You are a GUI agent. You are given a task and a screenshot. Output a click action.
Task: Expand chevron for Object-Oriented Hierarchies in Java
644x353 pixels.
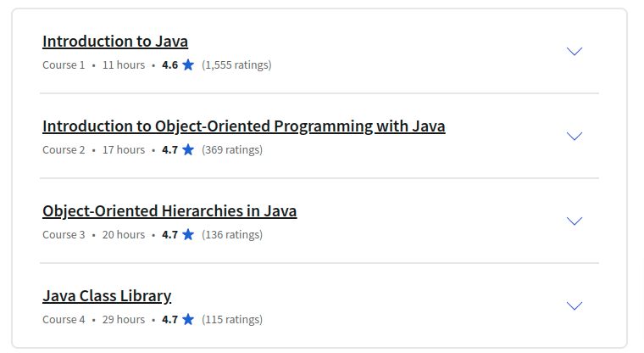[x=575, y=221]
